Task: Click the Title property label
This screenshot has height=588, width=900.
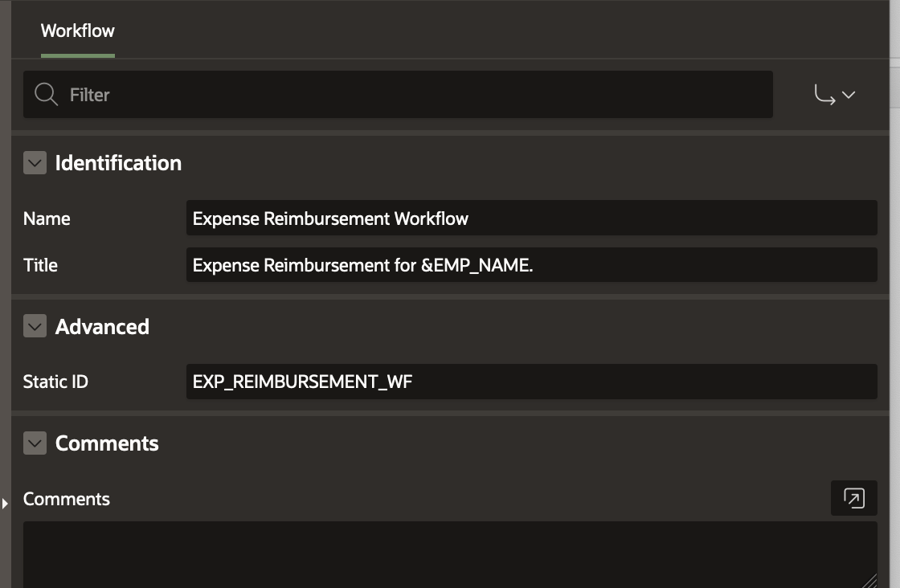Action: (x=40, y=265)
